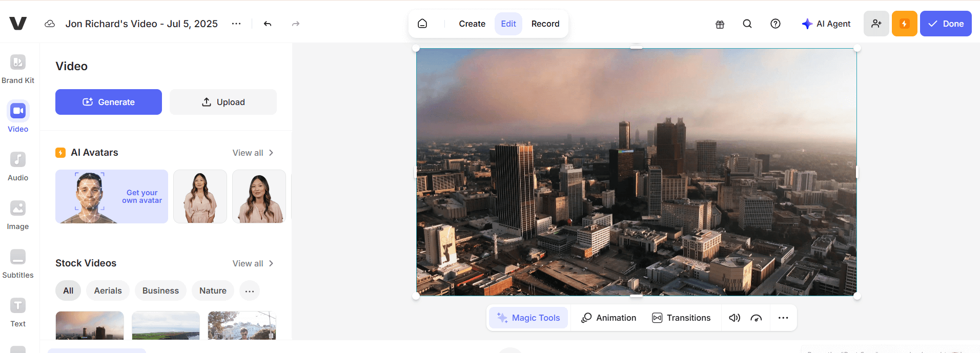Pick the stock video with man outdoors
This screenshot has height=353, width=980.
coord(242,325)
